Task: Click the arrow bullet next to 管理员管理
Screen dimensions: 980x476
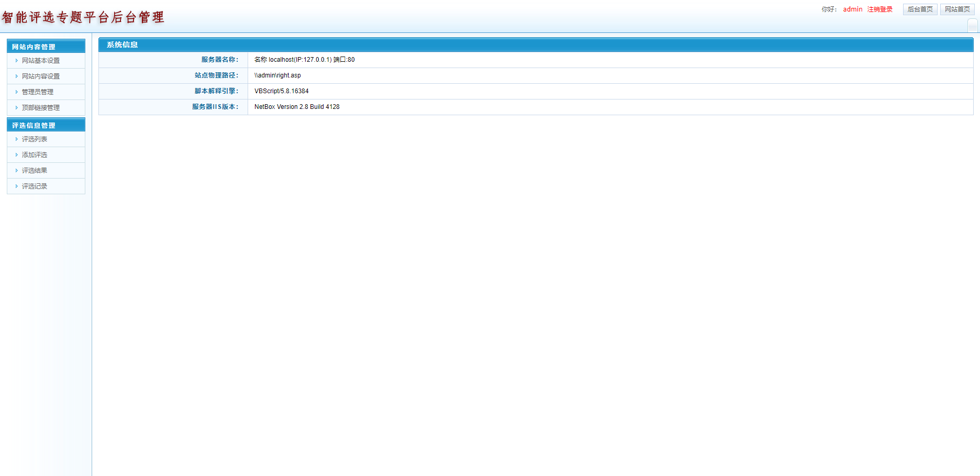Action: 17,92
